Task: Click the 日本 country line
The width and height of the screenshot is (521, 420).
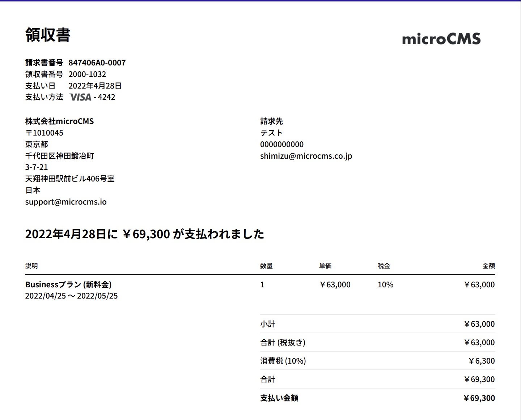Action: coord(33,190)
